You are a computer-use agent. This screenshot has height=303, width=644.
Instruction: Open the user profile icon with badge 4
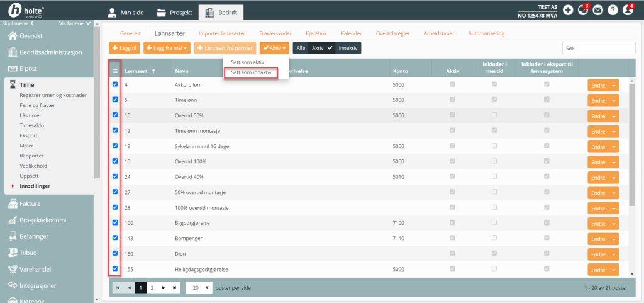pos(627,10)
